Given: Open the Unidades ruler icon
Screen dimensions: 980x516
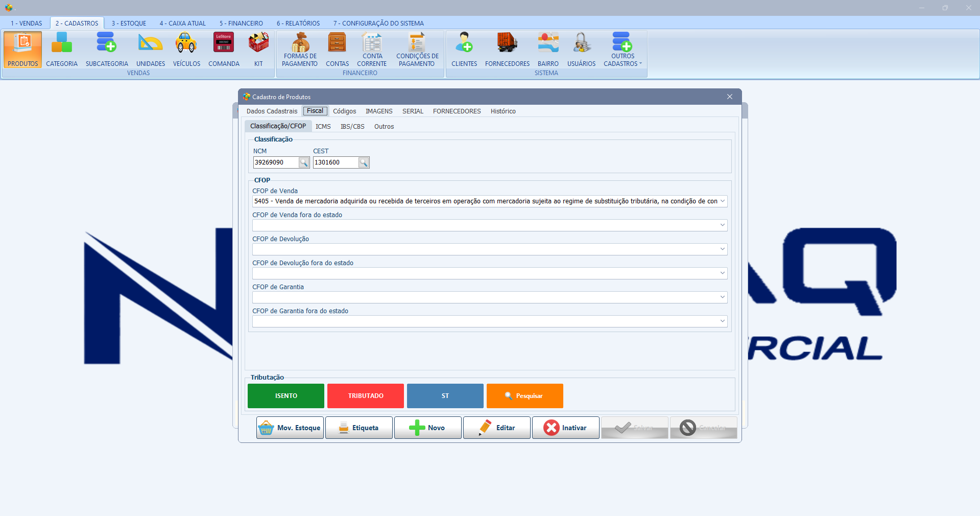Looking at the screenshot, I should tap(151, 50).
